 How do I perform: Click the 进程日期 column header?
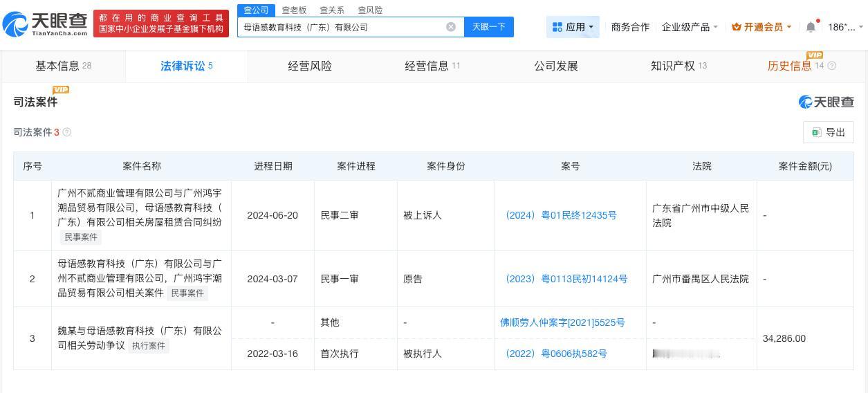click(x=273, y=166)
